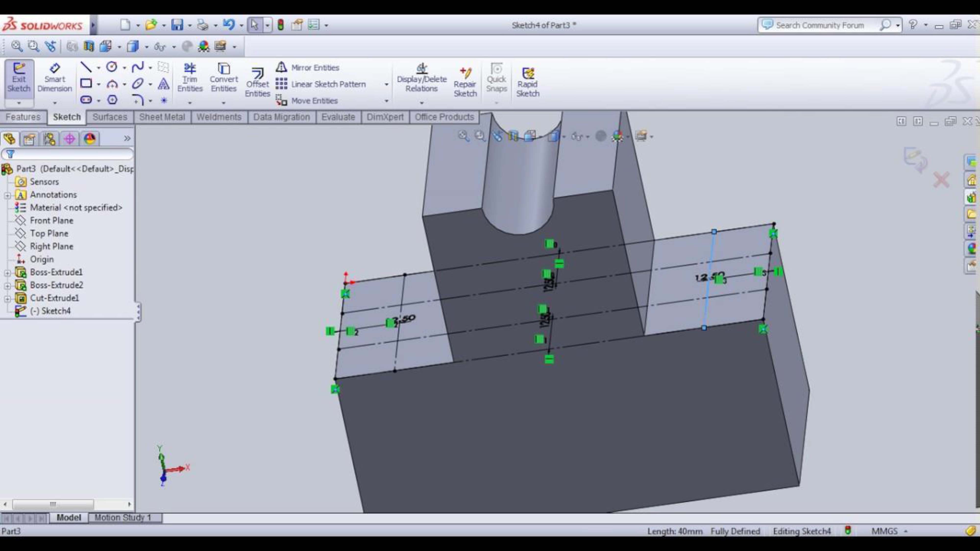Click the Trim Entities button
980x551 pixels.
point(190,78)
